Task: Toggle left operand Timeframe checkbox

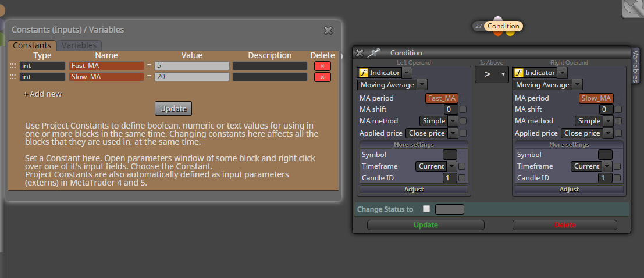Action: [x=462, y=166]
